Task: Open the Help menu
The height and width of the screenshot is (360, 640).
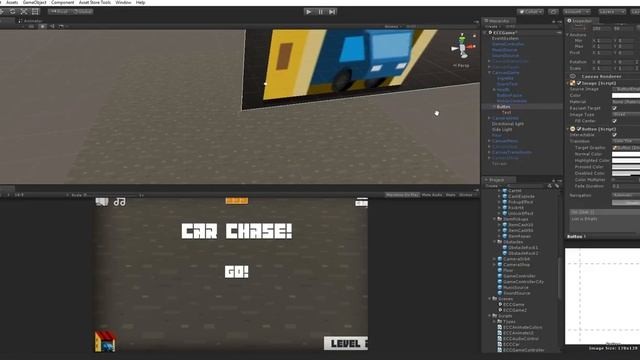Action: [140, 2]
